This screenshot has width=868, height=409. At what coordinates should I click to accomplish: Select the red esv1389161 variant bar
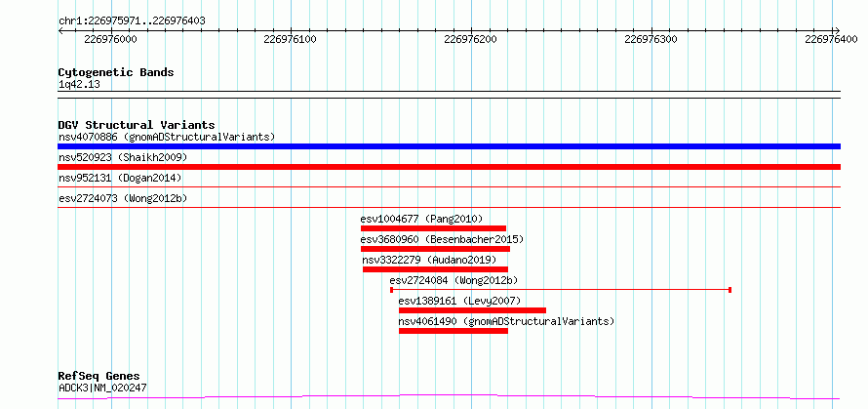click(472, 310)
